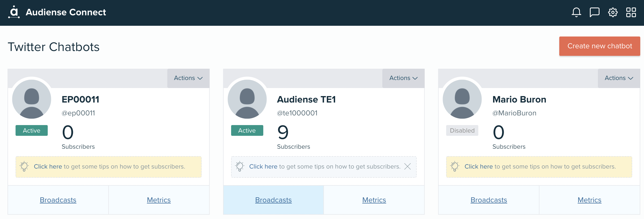Open Metrics for Audiense TE1
Screen dimensions: 644x219
coord(374,200)
